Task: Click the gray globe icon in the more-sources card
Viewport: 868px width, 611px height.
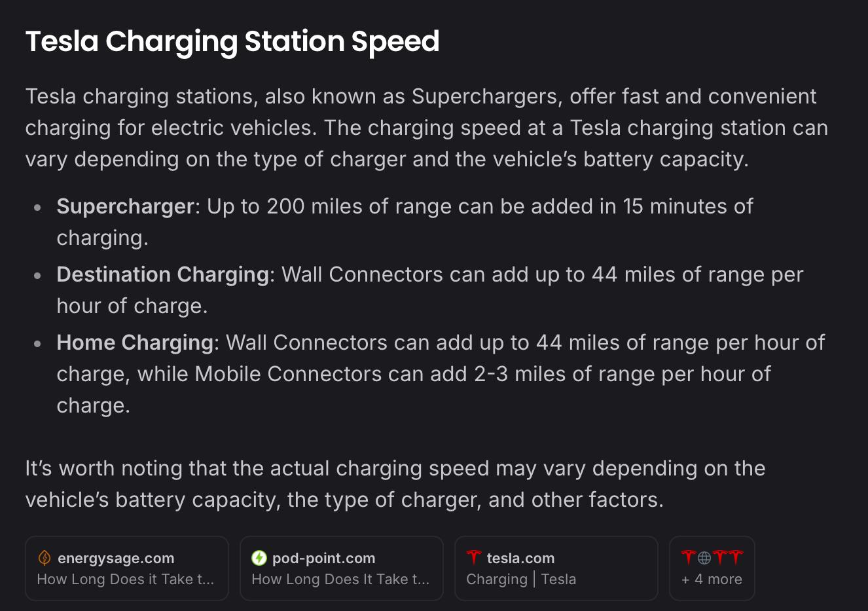Action: (x=704, y=558)
